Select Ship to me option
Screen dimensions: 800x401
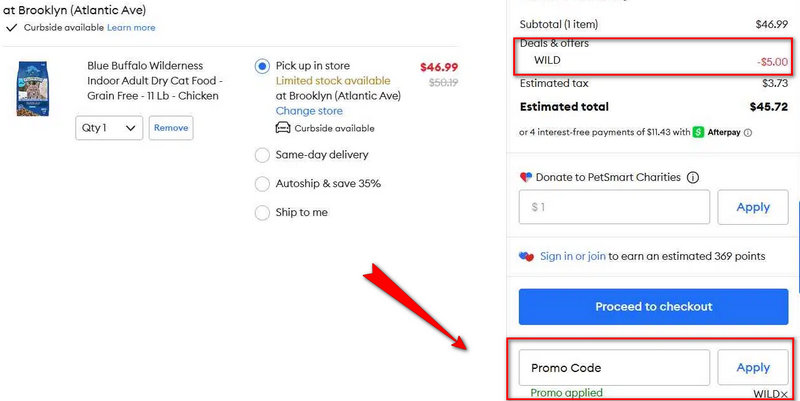[262, 212]
